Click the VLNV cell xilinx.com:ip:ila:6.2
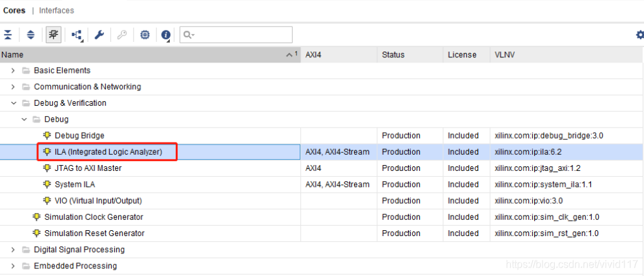644x276 pixels. pyautogui.click(x=528, y=152)
